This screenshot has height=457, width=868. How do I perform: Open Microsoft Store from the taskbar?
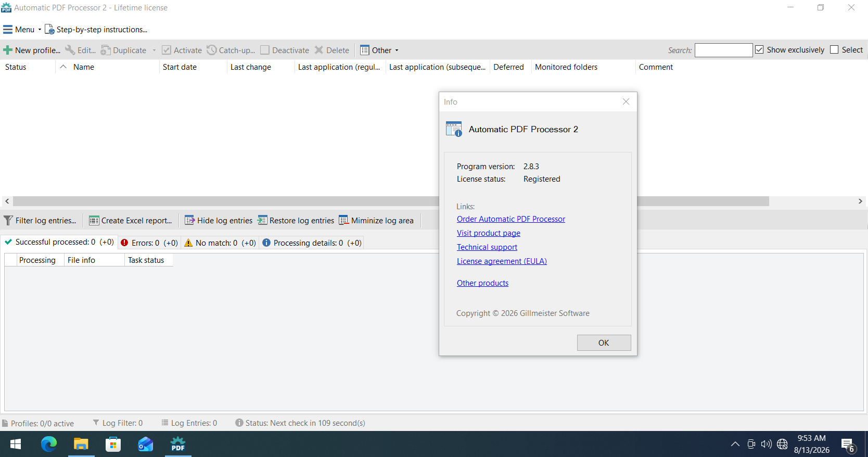click(113, 444)
